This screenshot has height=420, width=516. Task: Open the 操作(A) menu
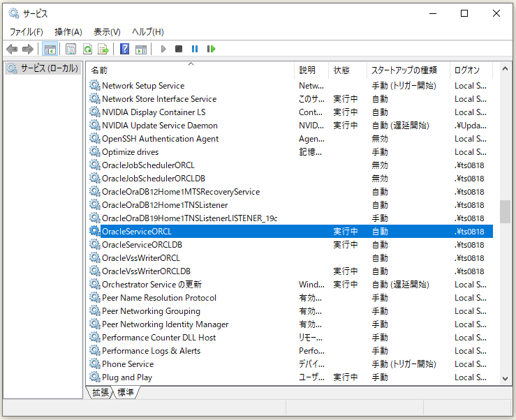point(68,32)
